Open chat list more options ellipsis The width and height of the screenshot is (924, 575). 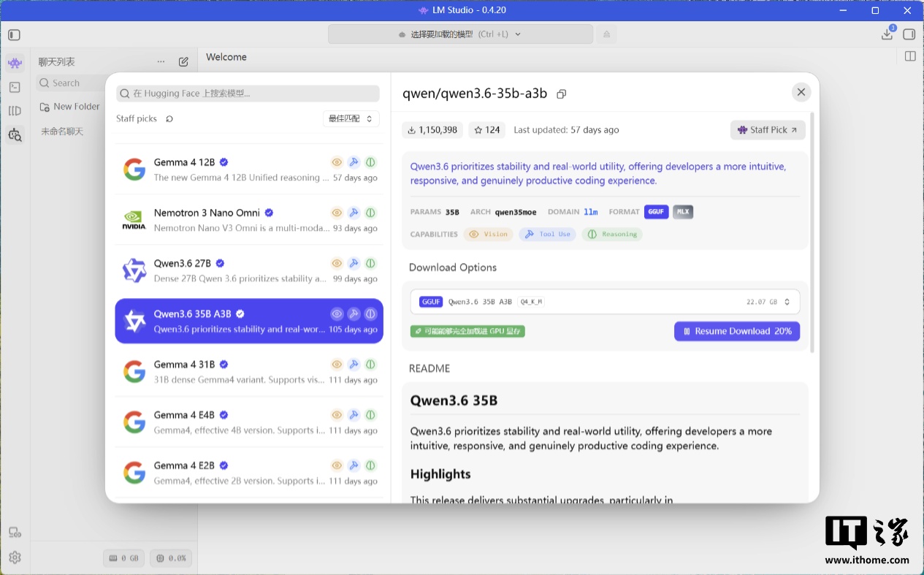(x=161, y=62)
